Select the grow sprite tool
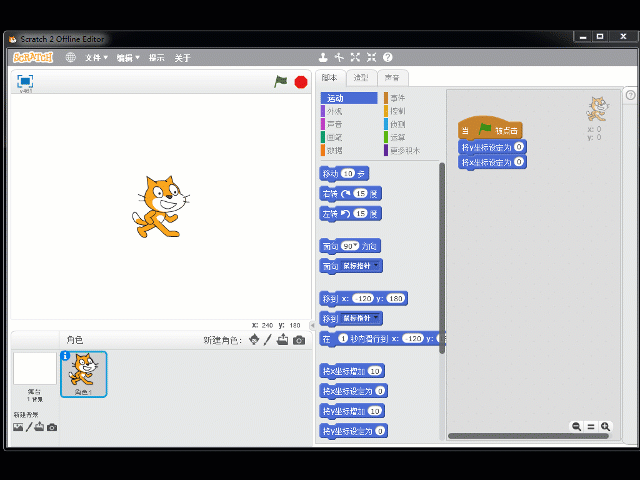The image size is (640, 480). 355,58
